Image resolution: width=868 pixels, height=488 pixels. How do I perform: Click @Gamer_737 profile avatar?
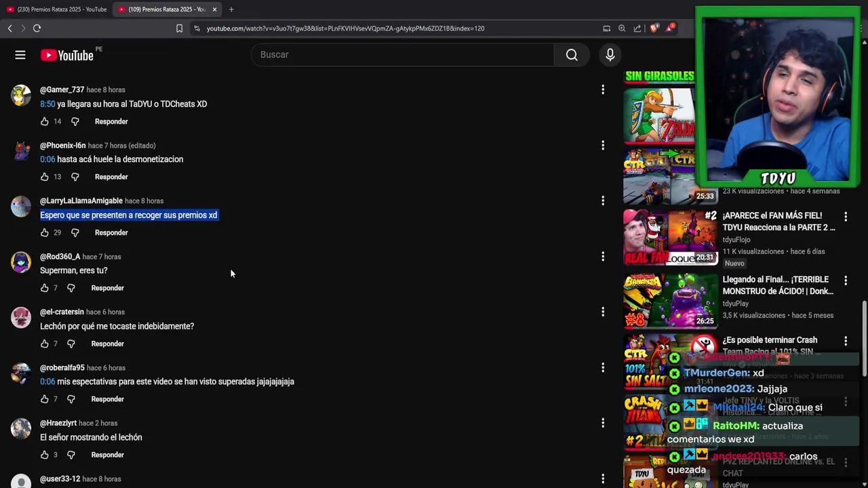[21, 96]
